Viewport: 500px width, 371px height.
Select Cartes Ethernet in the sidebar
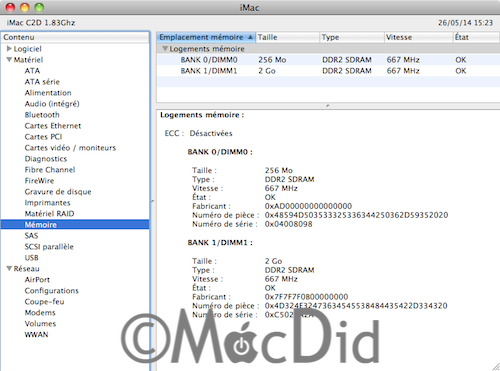pos(53,126)
